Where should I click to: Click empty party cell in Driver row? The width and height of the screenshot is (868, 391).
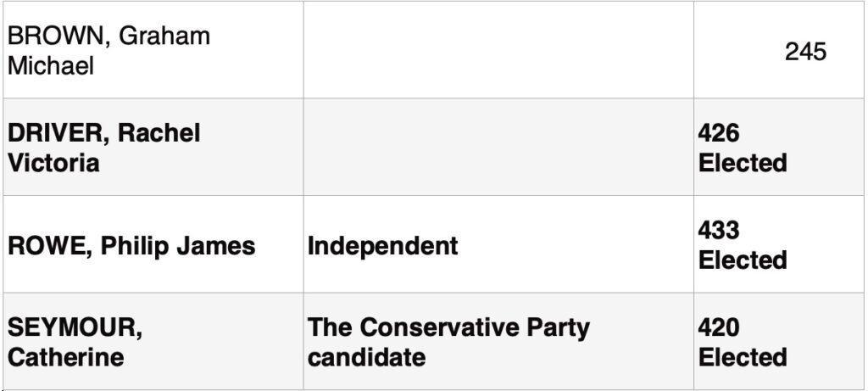tap(498, 147)
